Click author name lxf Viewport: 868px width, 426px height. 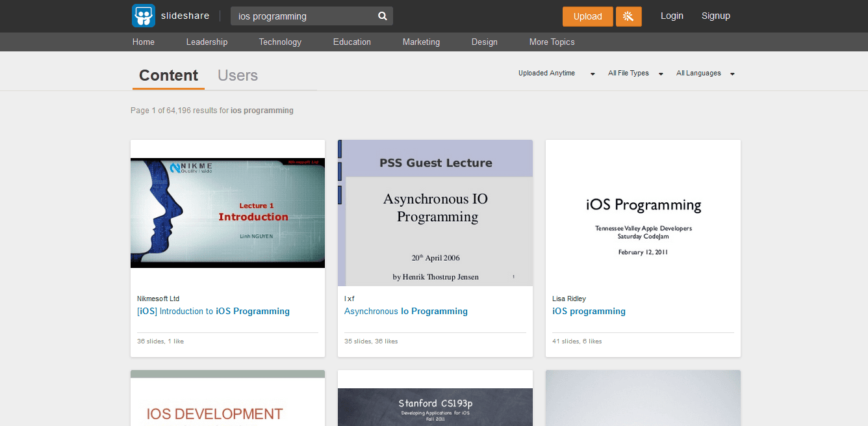[x=350, y=299]
